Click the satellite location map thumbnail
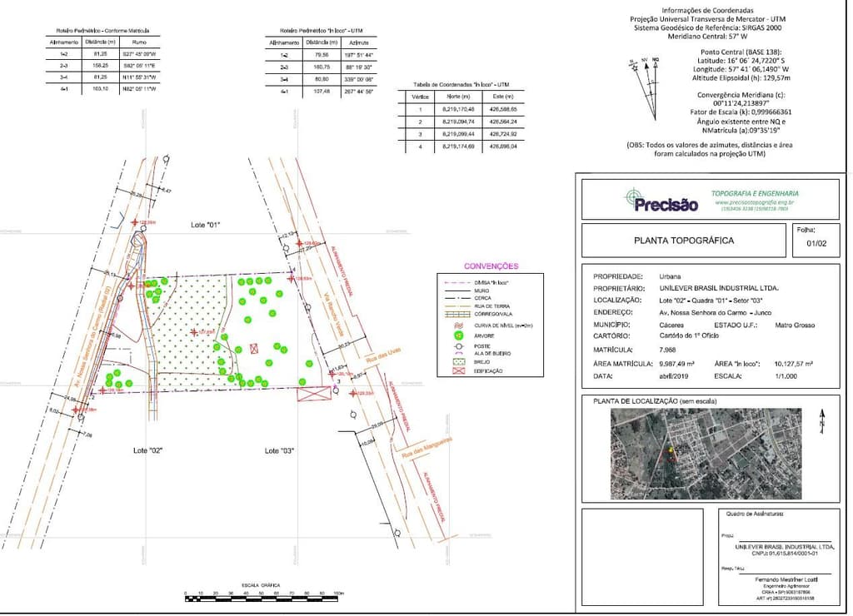The image size is (853, 616). click(706, 454)
